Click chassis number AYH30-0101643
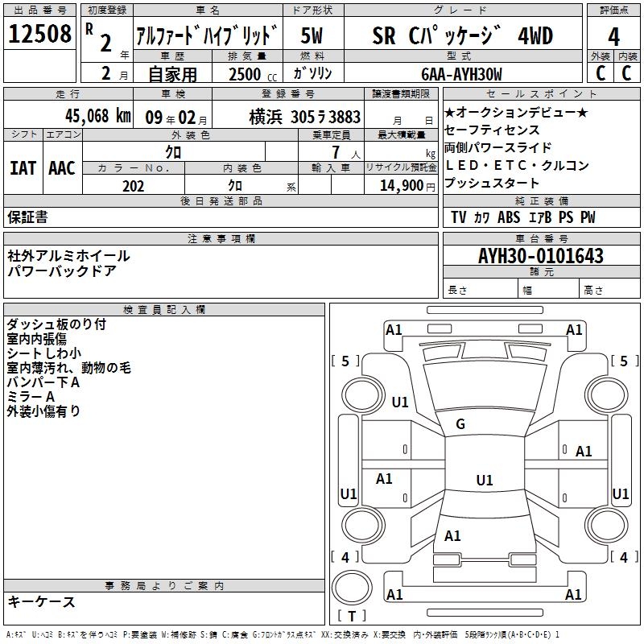The image size is (644, 644). click(540, 256)
